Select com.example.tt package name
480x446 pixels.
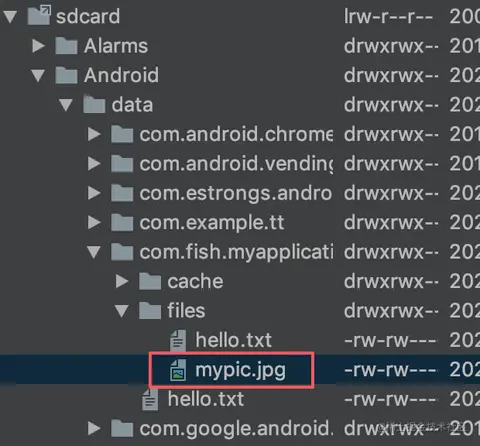pyautogui.click(x=212, y=222)
